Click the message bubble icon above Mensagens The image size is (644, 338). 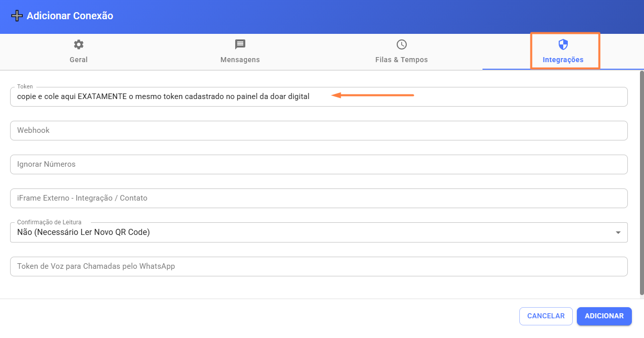[x=240, y=44]
